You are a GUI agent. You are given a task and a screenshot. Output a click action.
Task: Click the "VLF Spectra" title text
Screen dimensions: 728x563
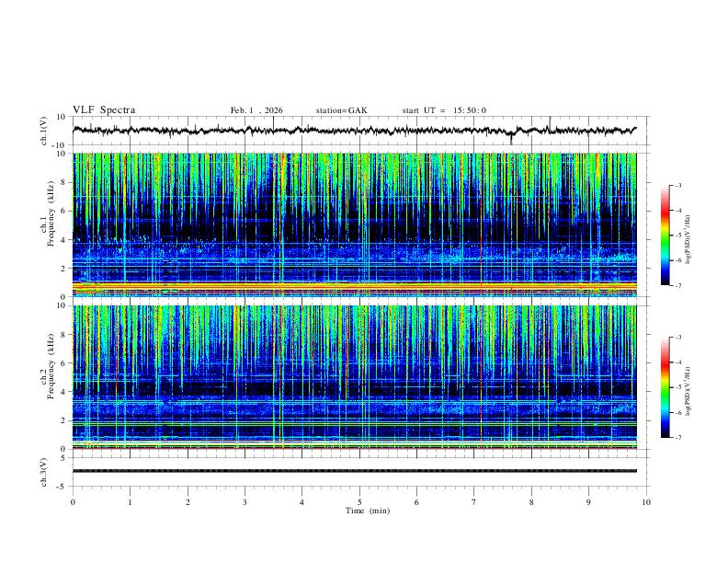[104, 110]
